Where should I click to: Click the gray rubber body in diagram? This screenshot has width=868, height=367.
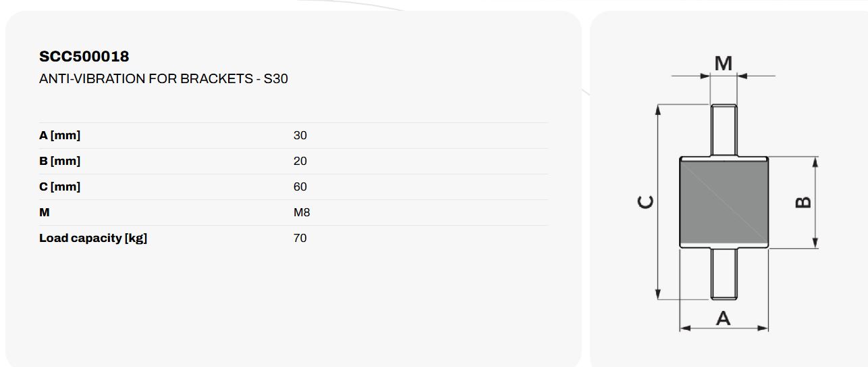724,203
